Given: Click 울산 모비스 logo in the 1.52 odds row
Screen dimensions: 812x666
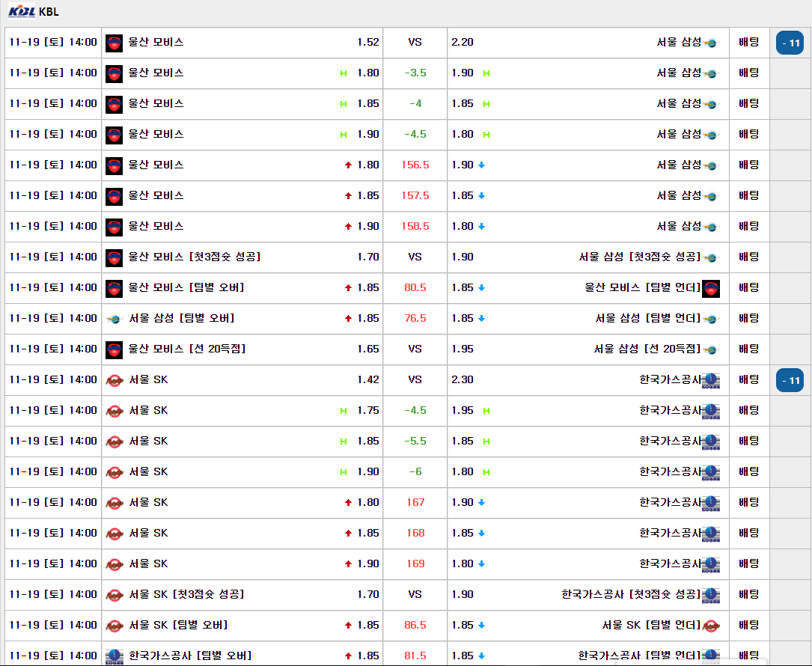Looking at the screenshot, I should click(x=114, y=43).
